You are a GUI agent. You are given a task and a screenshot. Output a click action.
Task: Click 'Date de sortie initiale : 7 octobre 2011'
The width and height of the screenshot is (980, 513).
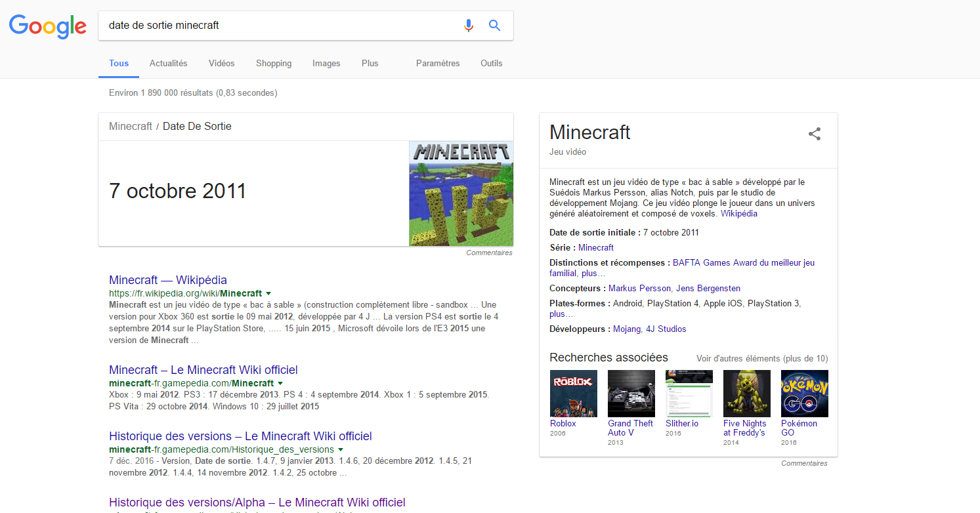pyautogui.click(x=624, y=232)
